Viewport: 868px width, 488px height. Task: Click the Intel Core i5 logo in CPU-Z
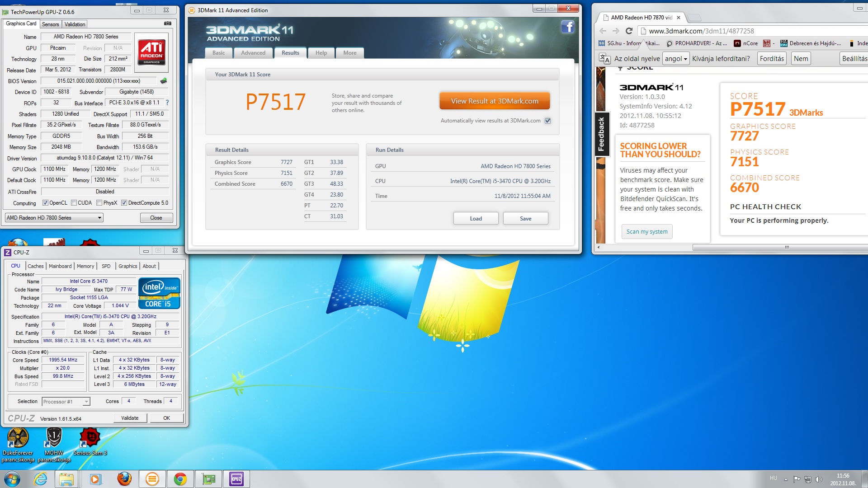(x=159, y=293)
